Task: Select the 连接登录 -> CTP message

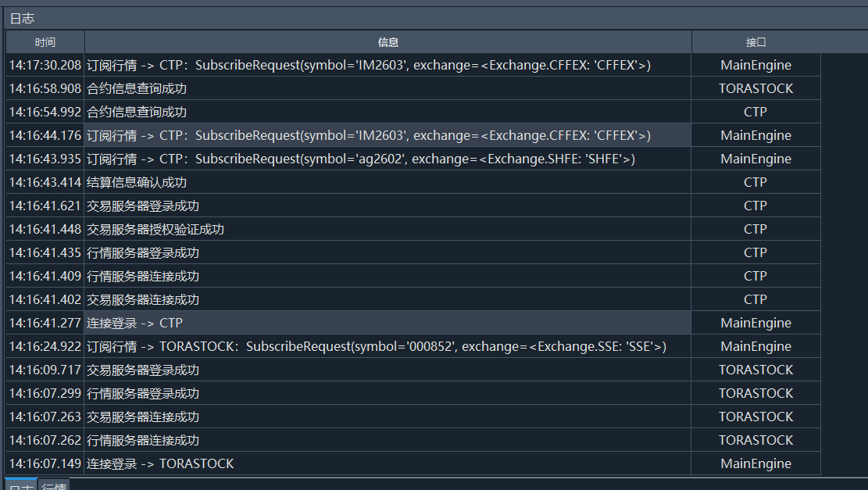Action: pyautogui.click(x=134, y=323)
